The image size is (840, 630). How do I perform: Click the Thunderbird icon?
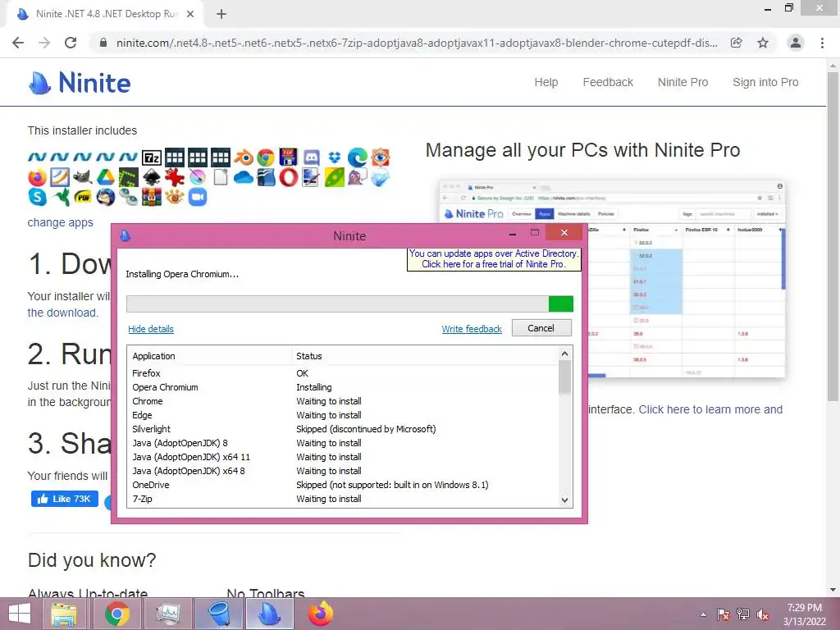[106, 197]
